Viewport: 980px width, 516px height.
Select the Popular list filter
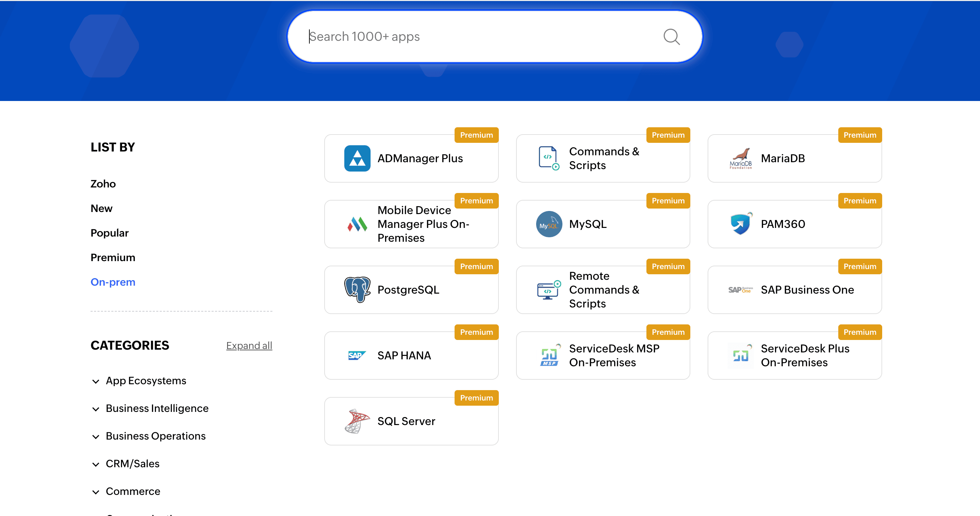click(x=110, y=233)
